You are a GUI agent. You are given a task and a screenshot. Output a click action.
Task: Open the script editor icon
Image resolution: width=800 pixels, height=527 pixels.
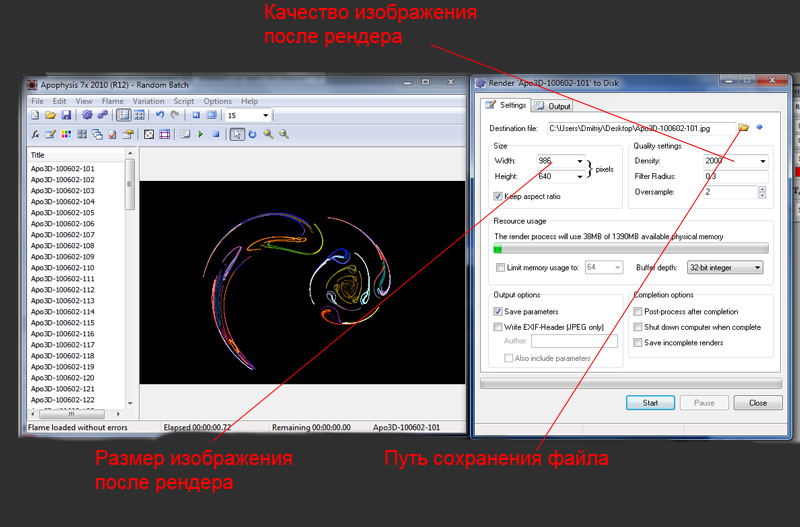coord(185,135)
